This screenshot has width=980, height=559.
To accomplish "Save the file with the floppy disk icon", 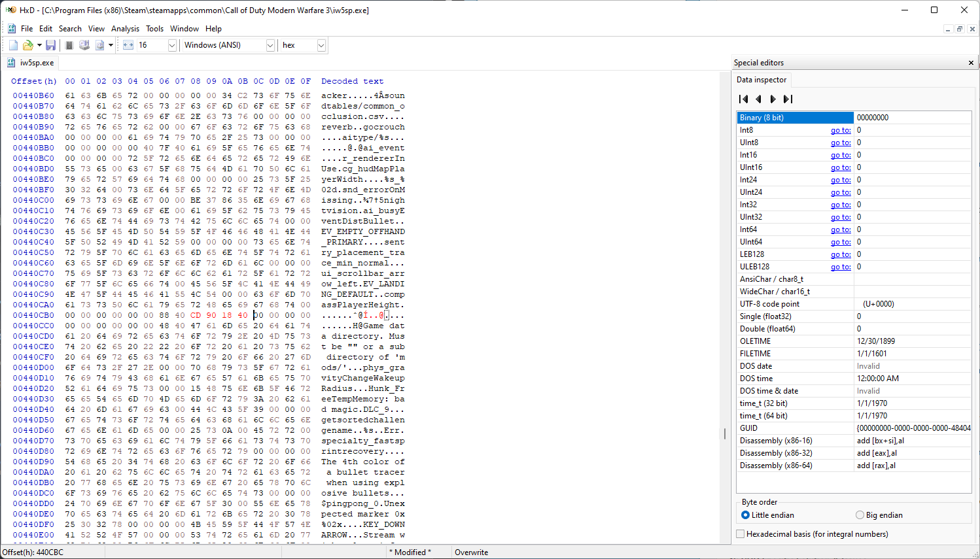I will click(50, 45).
